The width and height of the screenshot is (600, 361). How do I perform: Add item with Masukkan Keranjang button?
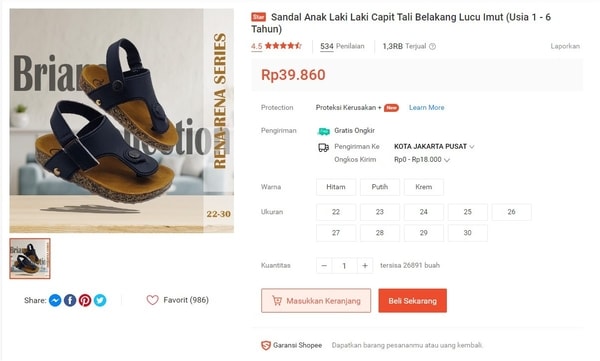click(x=316, y=301)
